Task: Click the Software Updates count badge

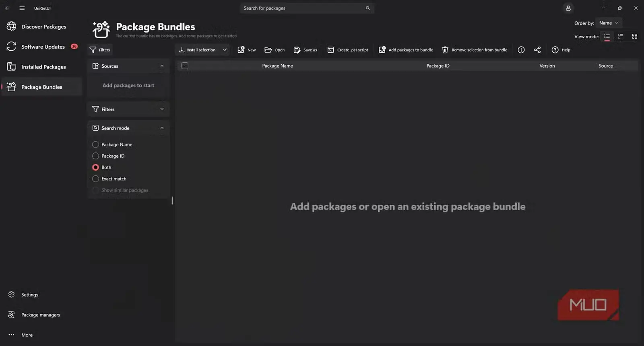Action: pyautogui.click(x=74, y=46)
